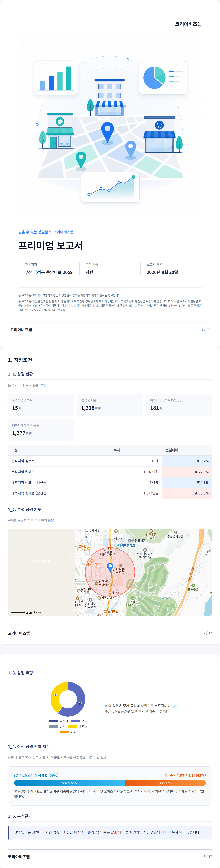
Task: Click the 1_3. 상권 유형 heading
Action: tap(20, 673)
